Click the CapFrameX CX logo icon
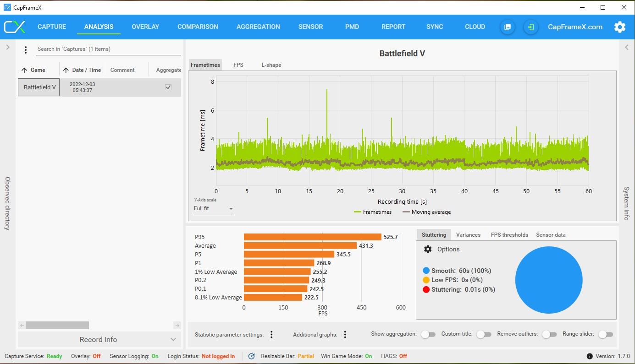 pos(14,27)
